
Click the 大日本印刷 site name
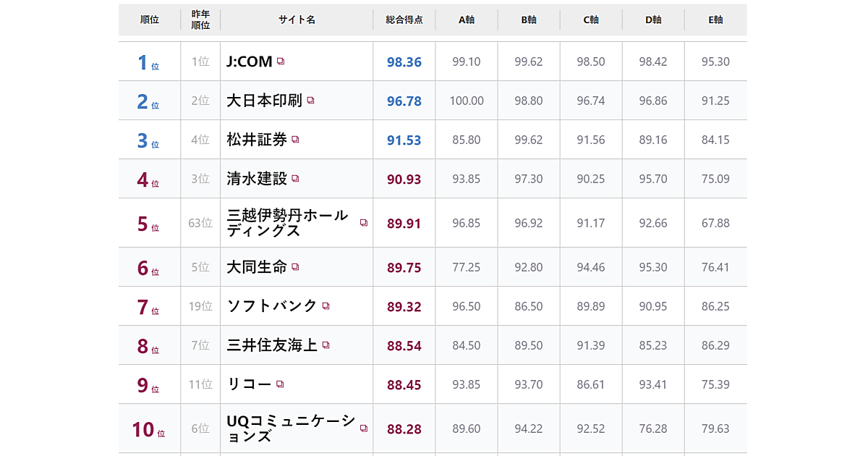[264, 101]
